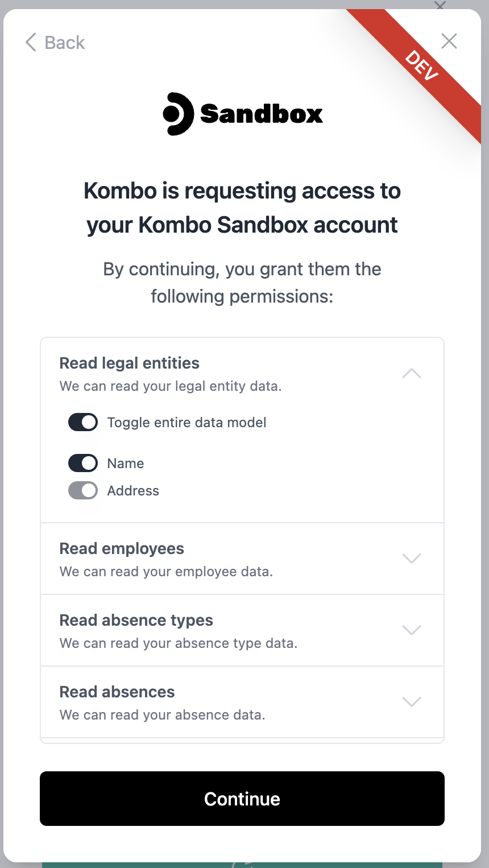Select the Read absence types heading

136,620
